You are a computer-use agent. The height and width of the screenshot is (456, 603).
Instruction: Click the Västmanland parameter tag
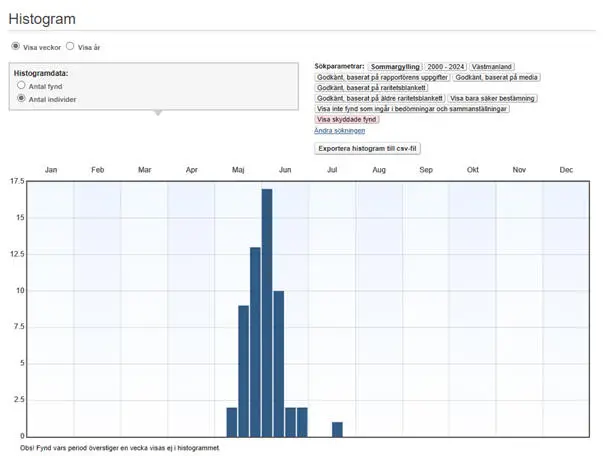coord(492,66)
